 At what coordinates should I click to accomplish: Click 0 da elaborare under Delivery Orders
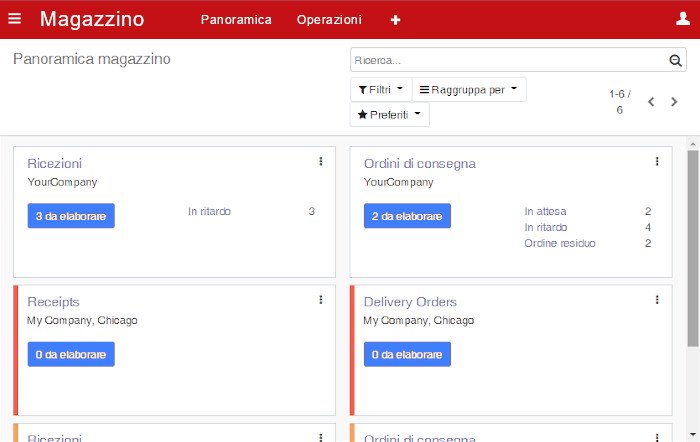pos(407,354)
